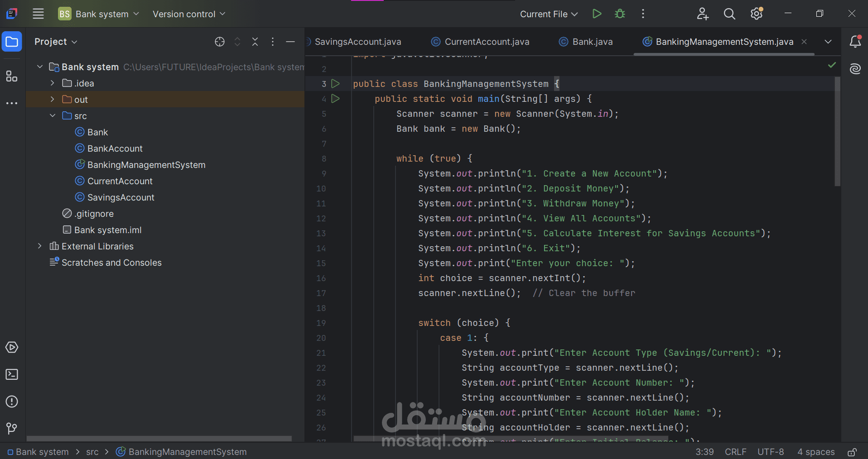Click run gutter icon beside main method
868x459 pixels.
336,99
